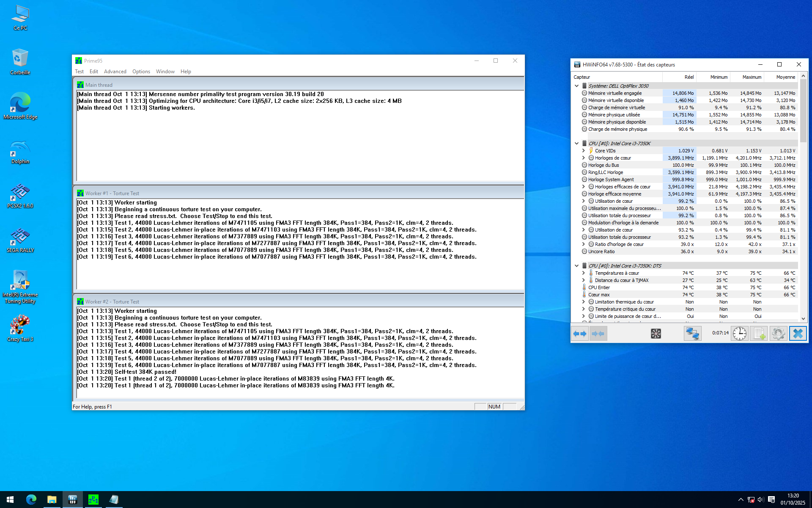
Task: Expand Horloges de cœur tree item
Action: click(x=584, y=158)
